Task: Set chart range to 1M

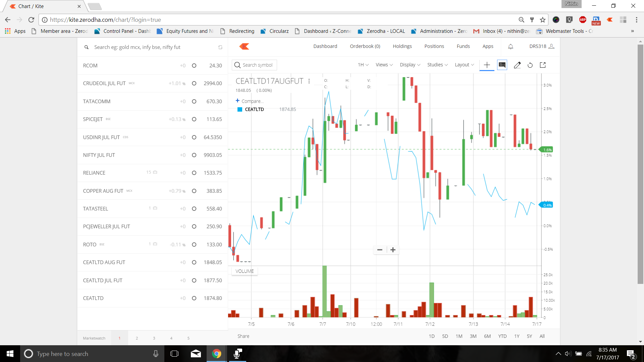Action: (459, 336)
